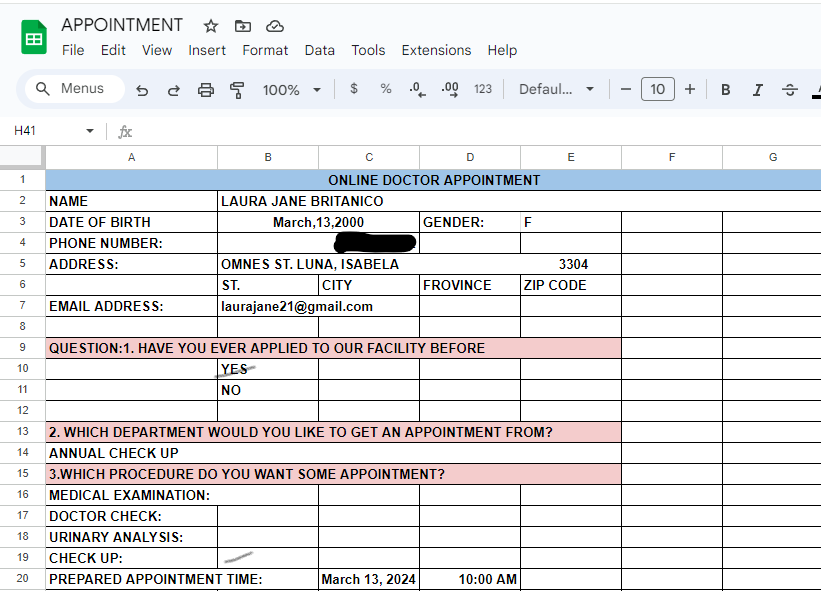Open the Help menu
821x591 pixels.
tap(502, 50)
